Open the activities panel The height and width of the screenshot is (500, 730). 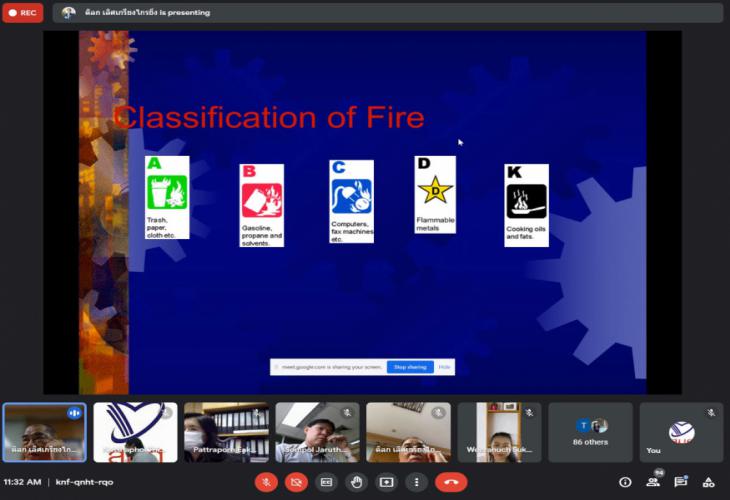[x=709, y=482]
